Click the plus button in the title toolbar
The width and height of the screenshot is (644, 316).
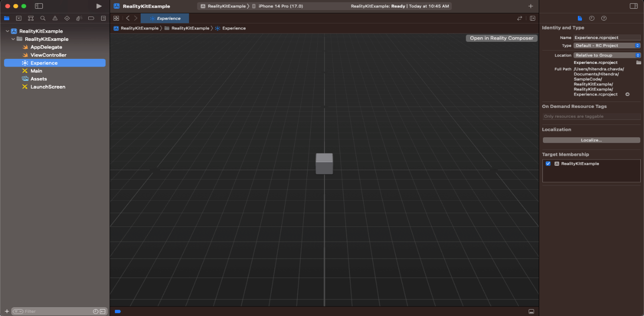click(x=531, y=6)
